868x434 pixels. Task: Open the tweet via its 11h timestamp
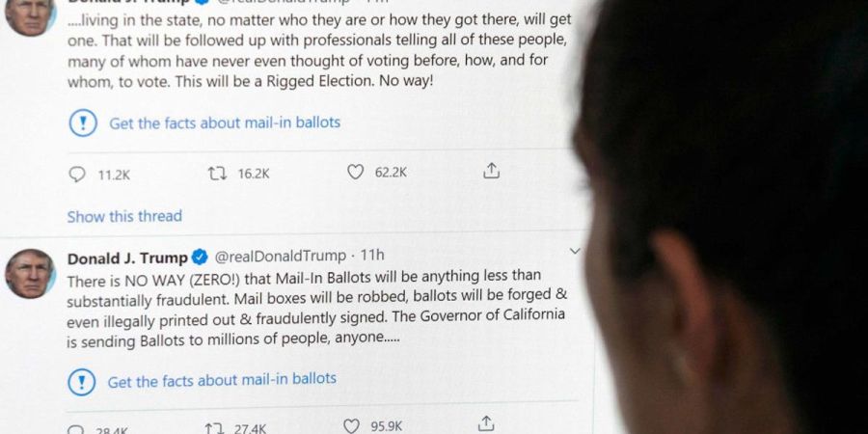(x=372, y=256)
